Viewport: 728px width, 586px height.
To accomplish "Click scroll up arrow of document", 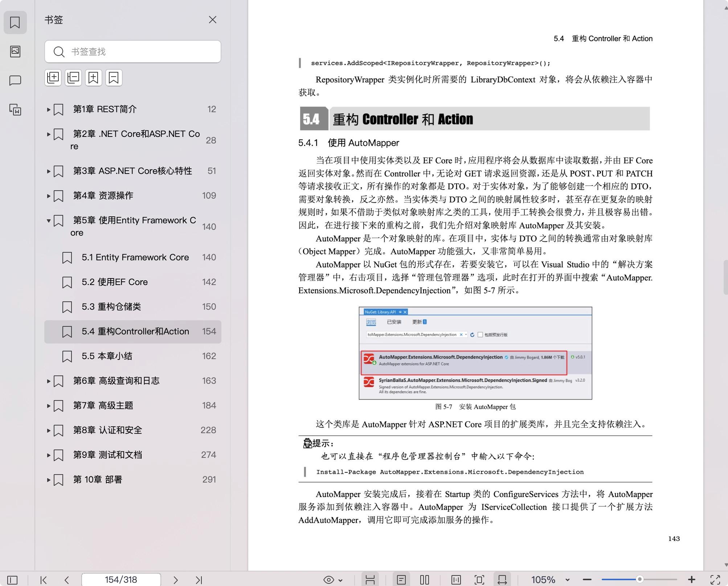I will (725, 7).
